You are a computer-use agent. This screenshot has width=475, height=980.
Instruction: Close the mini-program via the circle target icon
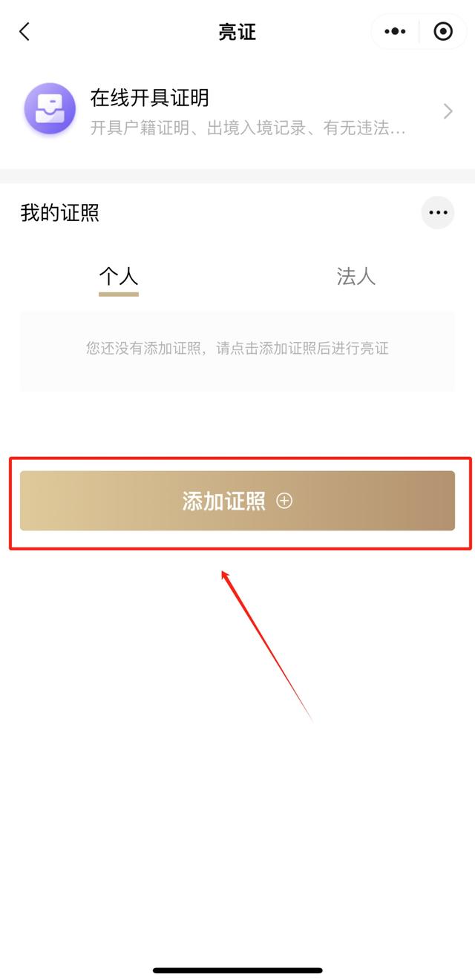point(443,31)
